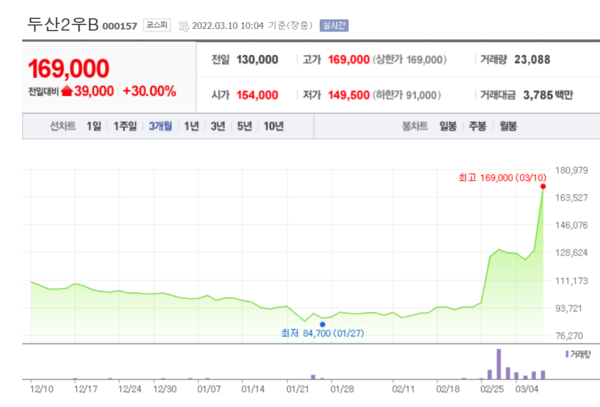Click the 저가 value 149,500
This screenshot has height=407, width=600.
coord(349,95)
